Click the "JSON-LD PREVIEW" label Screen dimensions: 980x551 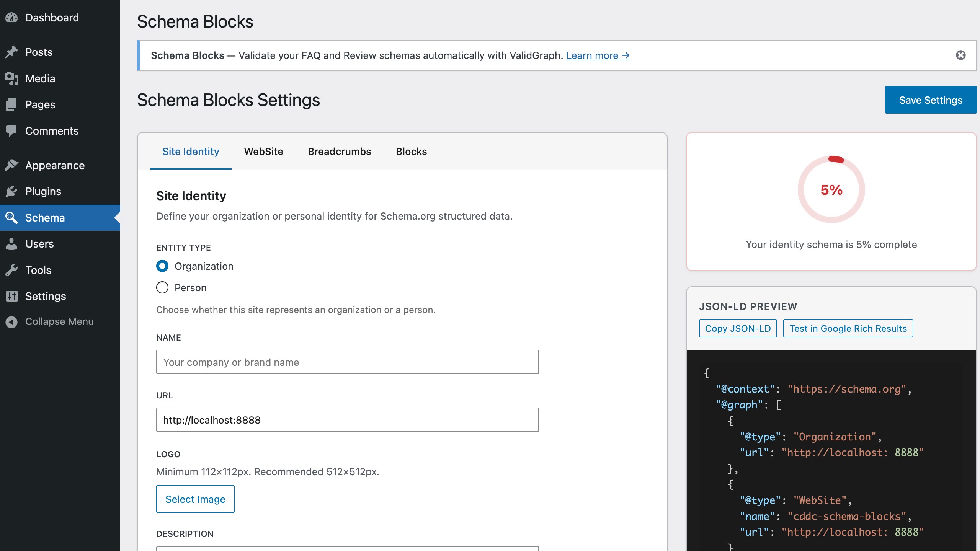click(x=748, y=306)
